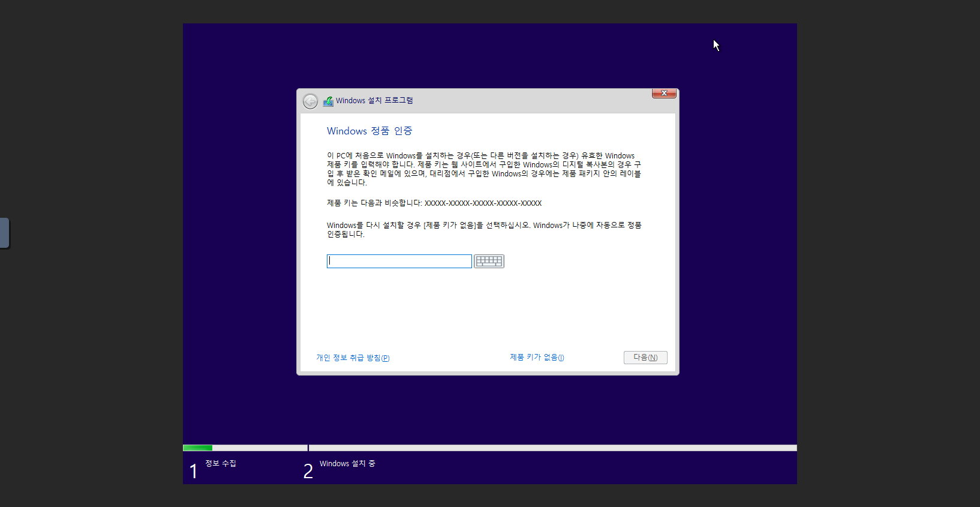Open the 개인 정보 취급 방침 link
The height and width of the screenshot is (507, 980).
point(353,358)
